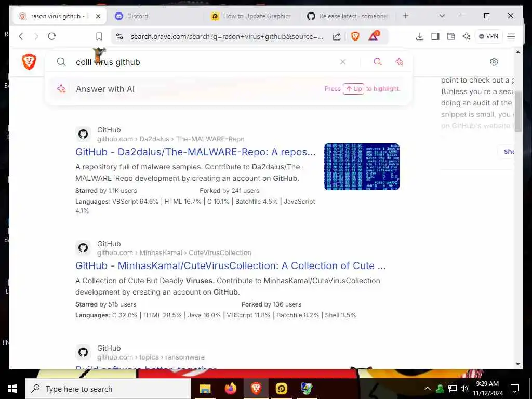This screenshot has height=399, width=532.
Task: Open the Brave VPN button
Action: [488, 36]
